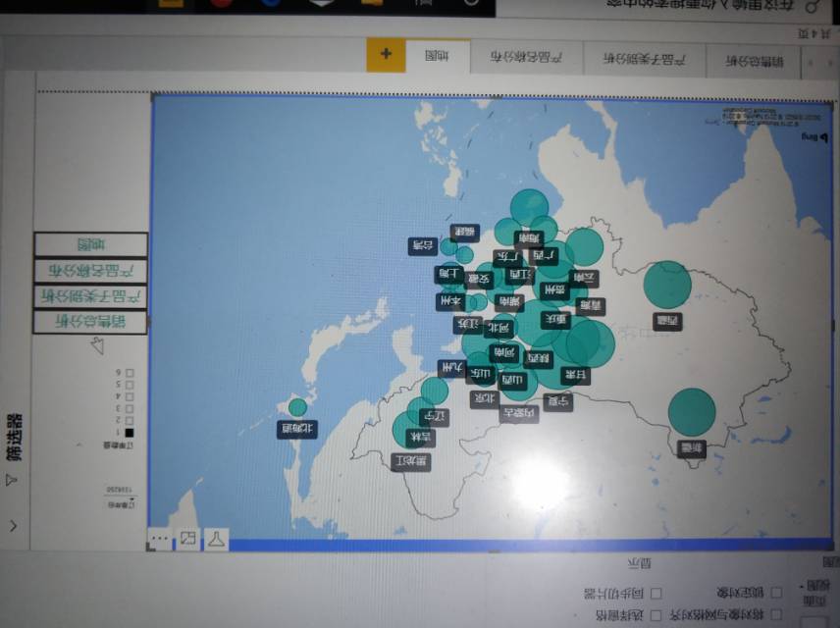
Task: Select the 西藏 bubble on the map
Action: 667,285
